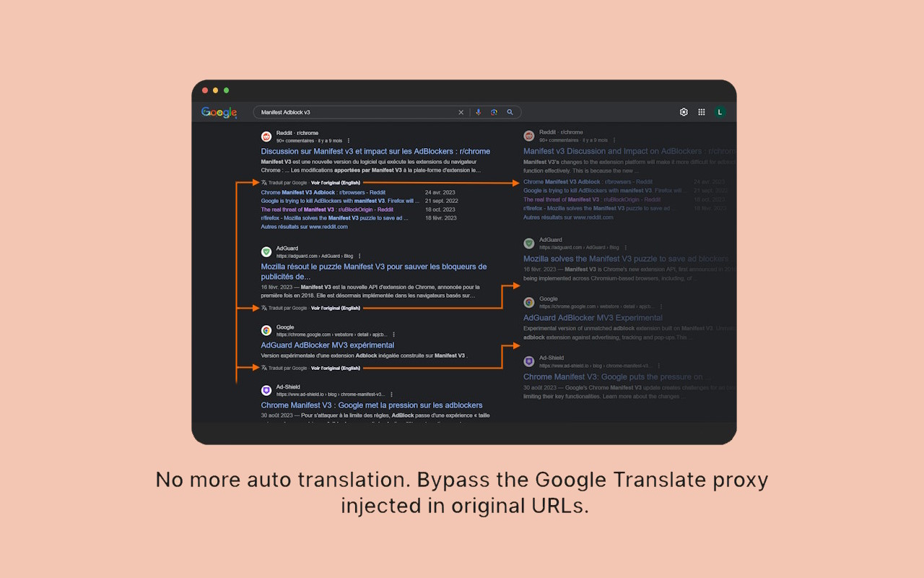
Task: Click the Ad-Shield favicon in the English results
Action: [529, 361]
